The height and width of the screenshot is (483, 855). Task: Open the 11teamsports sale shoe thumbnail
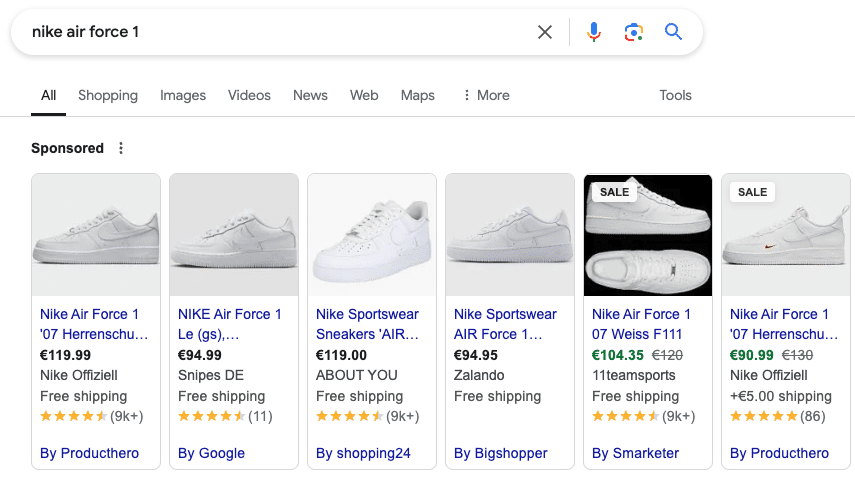click(x=648, y=235)
